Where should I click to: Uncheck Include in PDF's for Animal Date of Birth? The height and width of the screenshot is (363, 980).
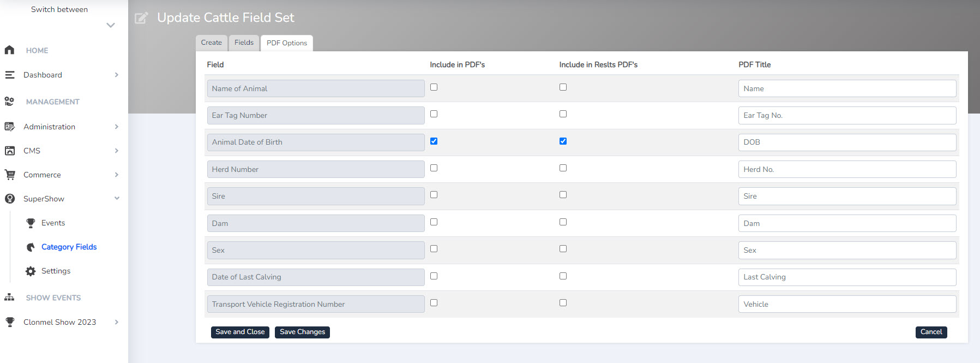pyautogui.click(x=434, y=141)
